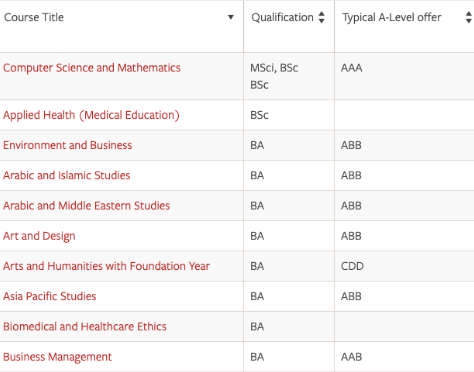The width and height of the screenshot is (474, 372).
Task: View Arabic and Middle Eastern Studies
Action: click(x=86, y=206)
